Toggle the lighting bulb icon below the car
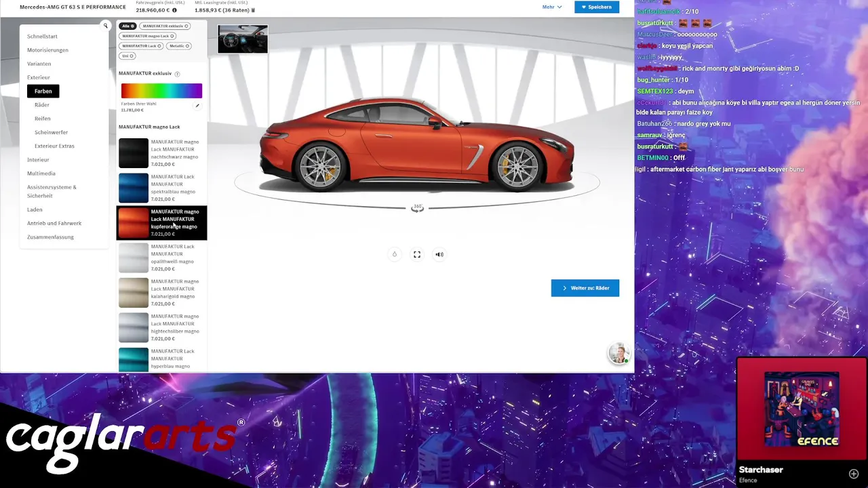 pos(395,254)
